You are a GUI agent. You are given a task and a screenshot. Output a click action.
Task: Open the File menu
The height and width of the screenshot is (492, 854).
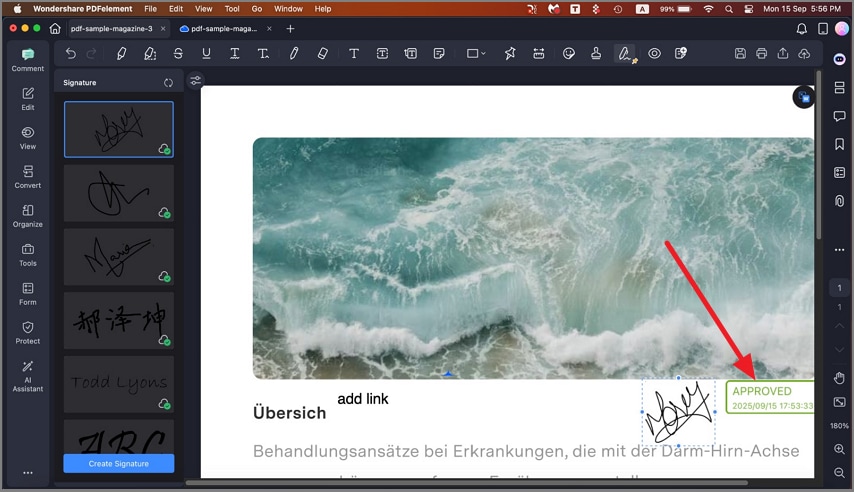click(x=150, y=9)
